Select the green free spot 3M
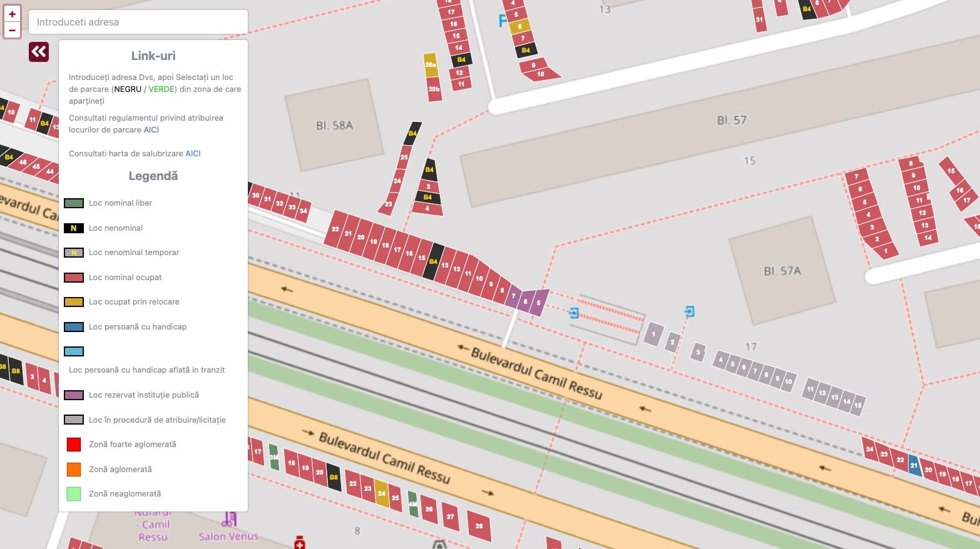 click(x=273, y=457)
